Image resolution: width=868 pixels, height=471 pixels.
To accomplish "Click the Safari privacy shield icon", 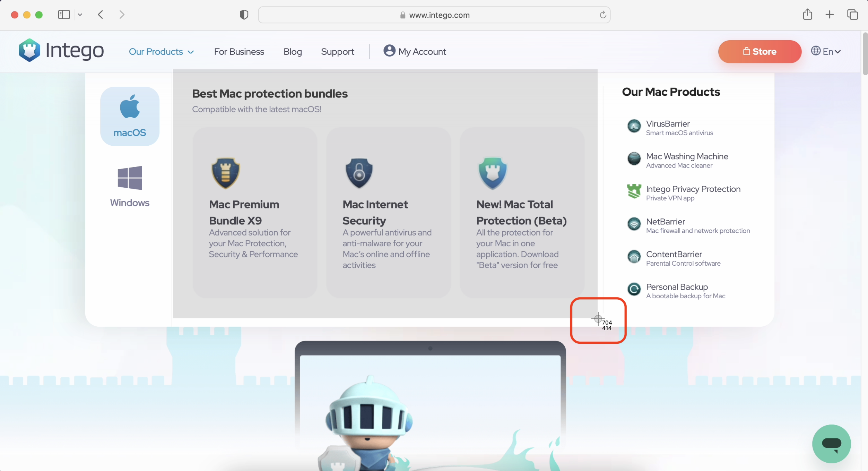I will 244,15.
